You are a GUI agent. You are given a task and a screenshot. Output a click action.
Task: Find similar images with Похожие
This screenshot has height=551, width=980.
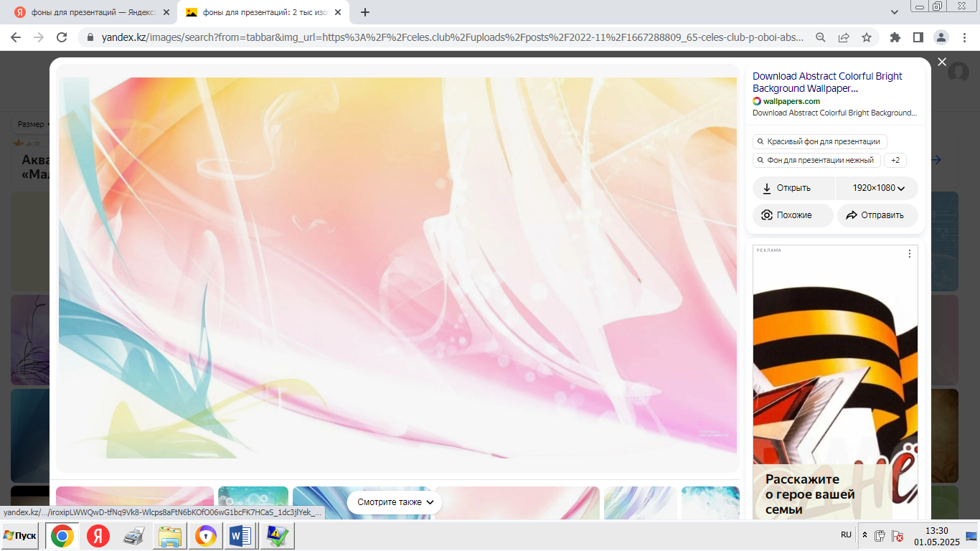pyautogui.click(x=793, y=215)
